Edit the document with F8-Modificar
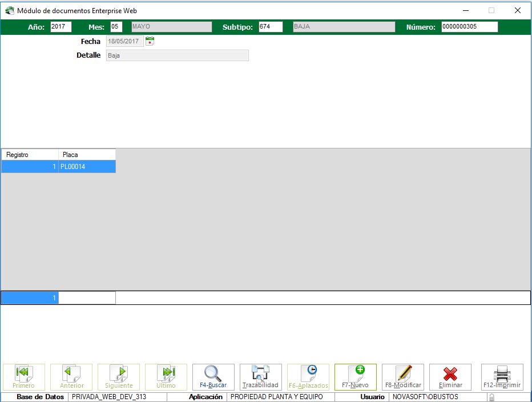Viewport: 532px width, 402px height. click(x=403, y=377)
